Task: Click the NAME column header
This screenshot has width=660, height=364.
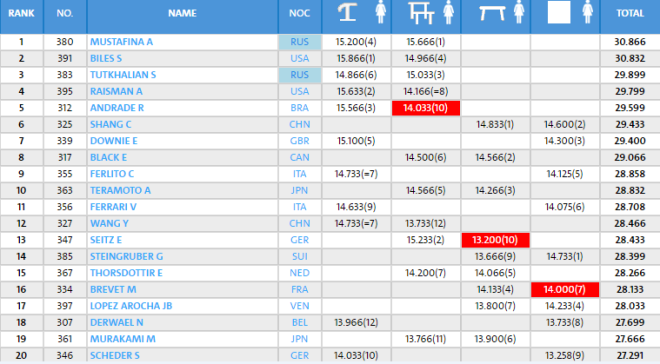Action: click(182, 13)
